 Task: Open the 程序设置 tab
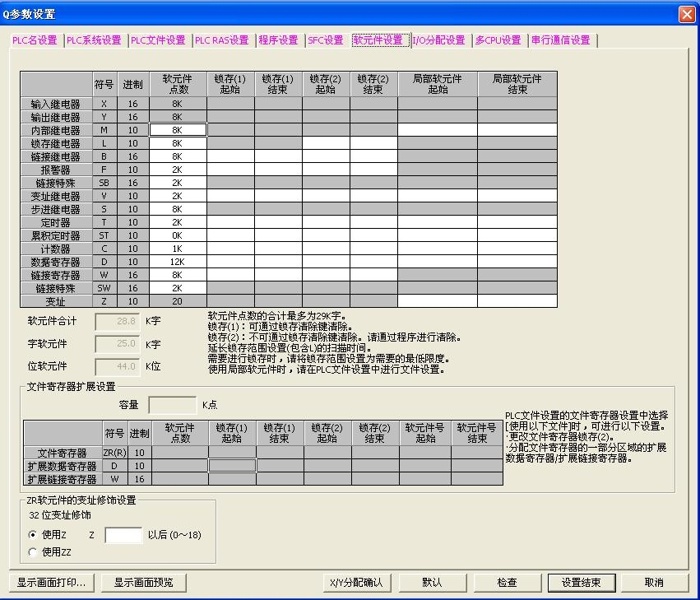[x=279, y=40]
